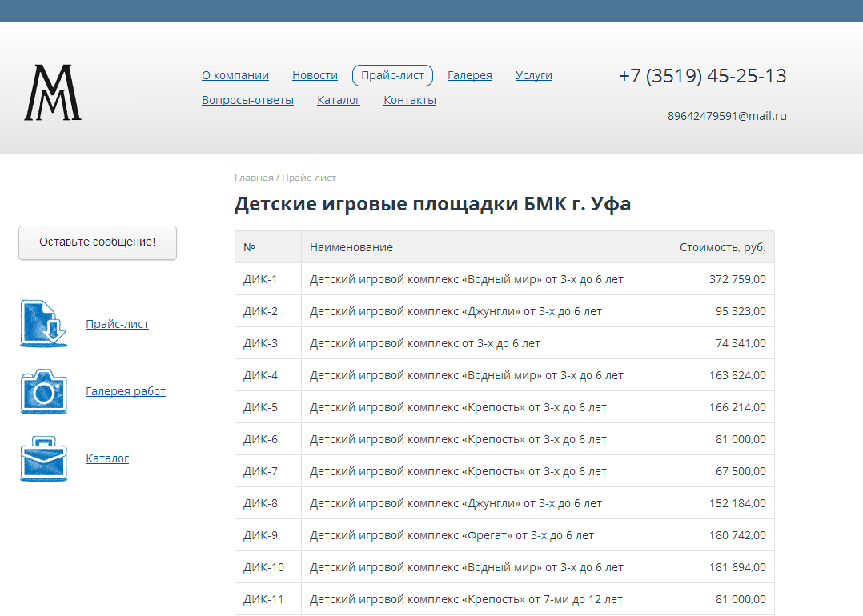Select the ДИК-2 cell

(x=268, y=311)
